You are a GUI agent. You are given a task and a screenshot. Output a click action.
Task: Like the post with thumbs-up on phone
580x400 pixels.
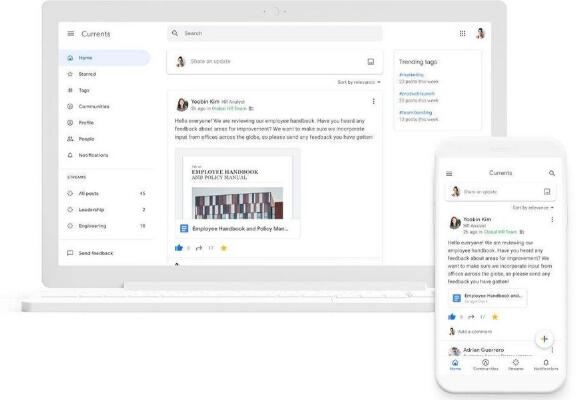tap(452, 317)
